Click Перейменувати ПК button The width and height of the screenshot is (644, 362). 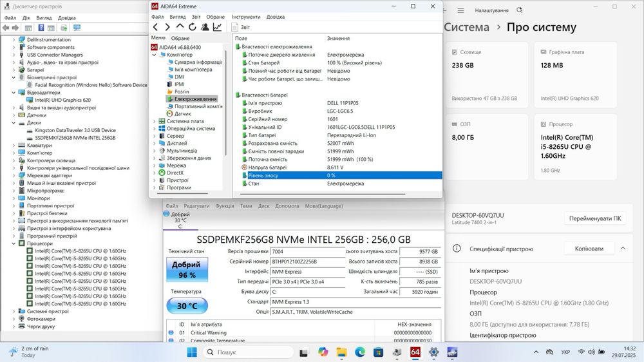coord(595,218)
